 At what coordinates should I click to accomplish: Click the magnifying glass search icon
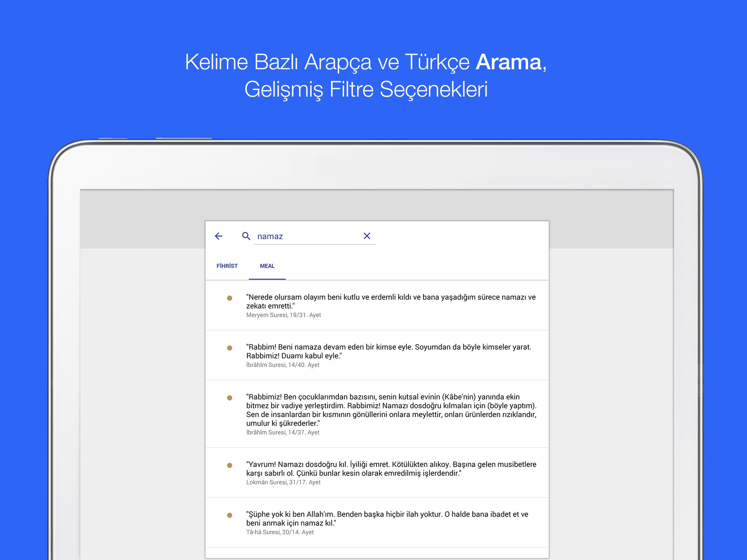pyautogui.click(x=246, y=236)
